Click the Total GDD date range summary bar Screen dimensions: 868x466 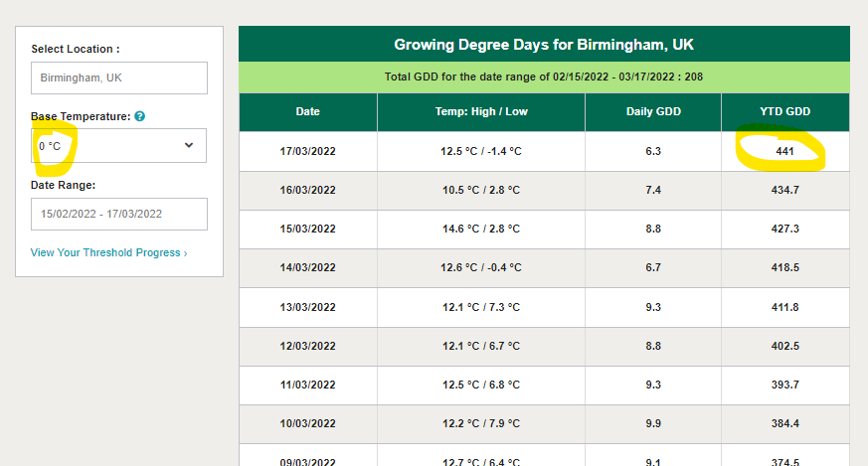[x=544, y=78]
